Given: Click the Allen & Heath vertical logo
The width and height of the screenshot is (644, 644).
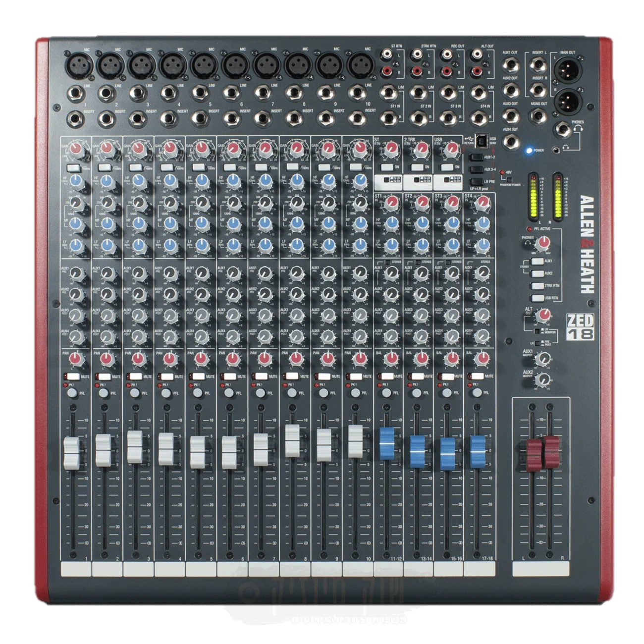Looking at the screenshot, I should [x=587, y=244].
